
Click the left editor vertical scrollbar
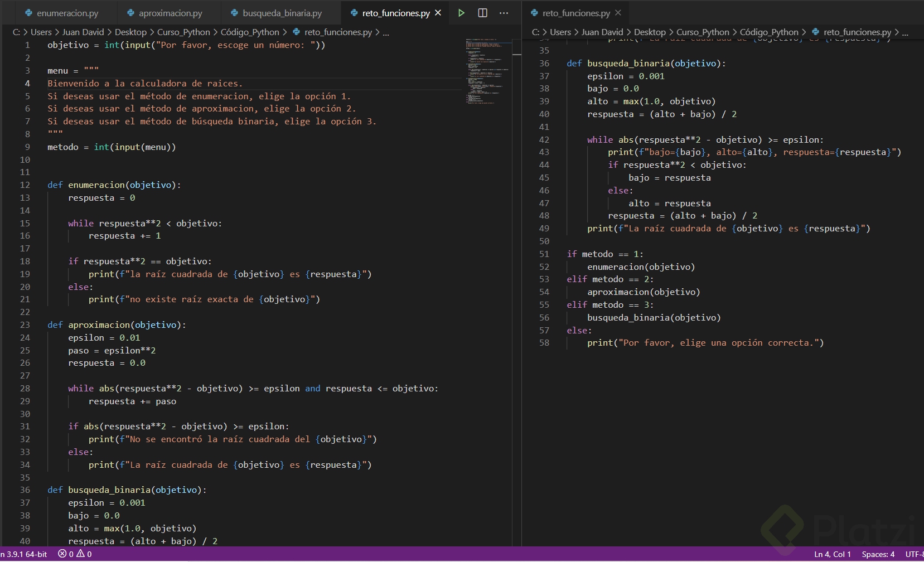click(517, 292)
